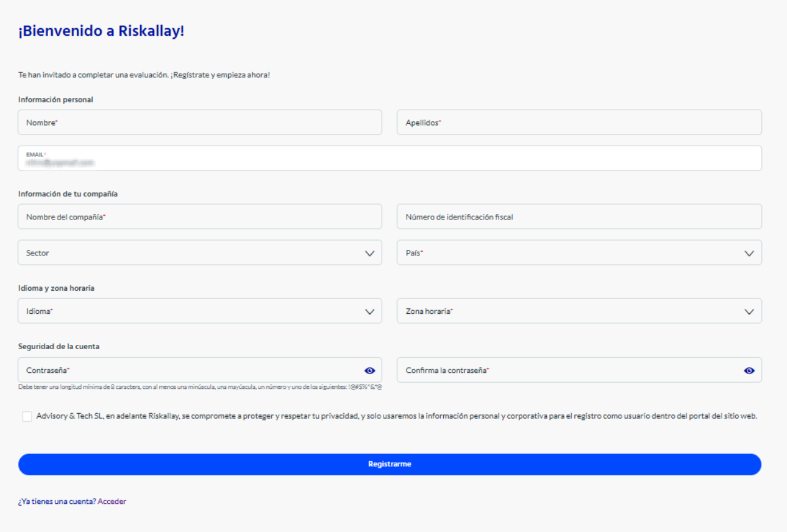Click the Información de tu compañía label
This screenshot has height=532, width=787.
(68, 194)
